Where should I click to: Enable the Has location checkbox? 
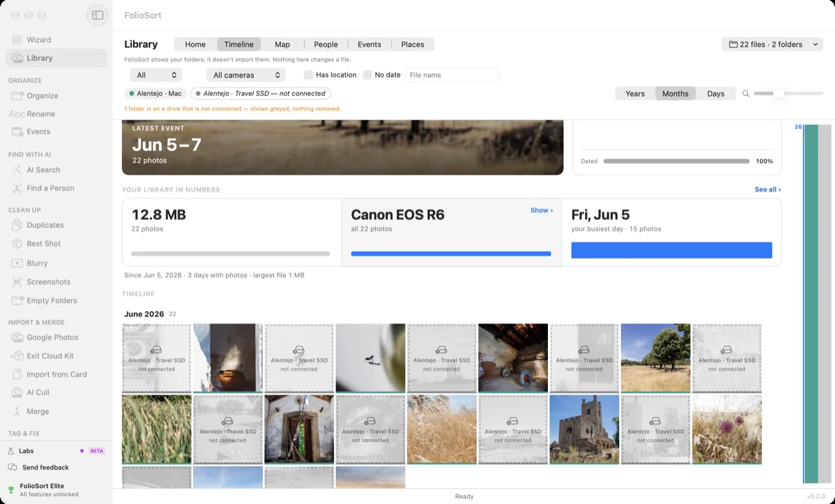click(309, 75)
